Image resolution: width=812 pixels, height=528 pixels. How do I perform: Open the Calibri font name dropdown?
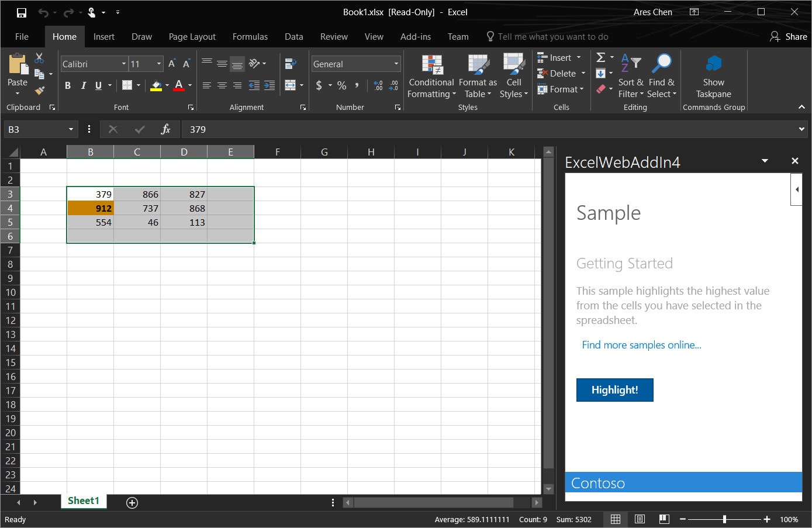coord(123,64)
